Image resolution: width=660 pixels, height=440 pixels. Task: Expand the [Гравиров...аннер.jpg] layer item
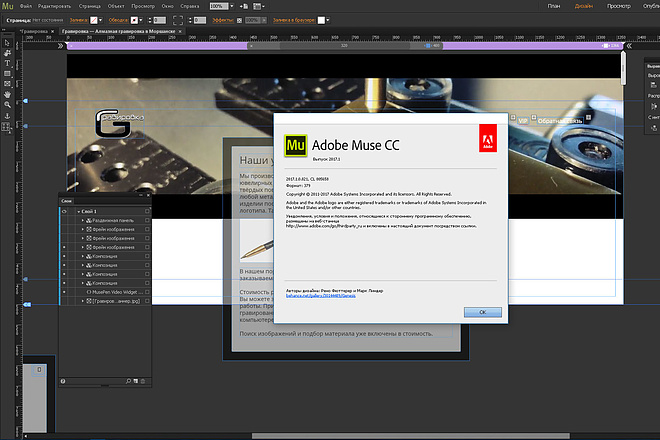tap(82, 301)
